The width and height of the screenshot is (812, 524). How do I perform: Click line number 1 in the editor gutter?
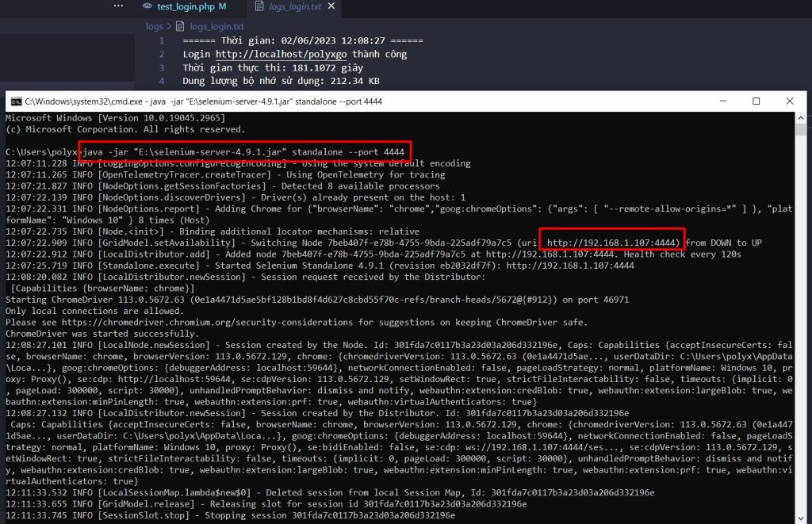[x=162, y=40]
